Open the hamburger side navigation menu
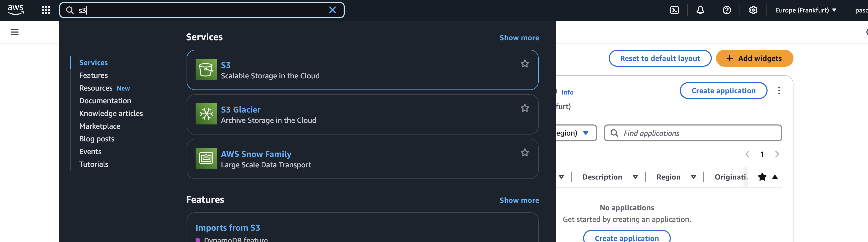 point(15,32)
